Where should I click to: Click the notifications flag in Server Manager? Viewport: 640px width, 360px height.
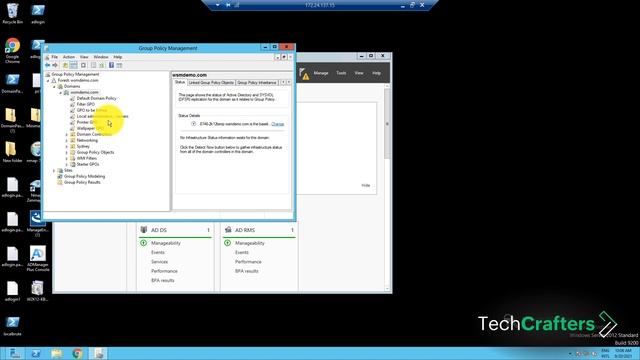tap(304, 73)
